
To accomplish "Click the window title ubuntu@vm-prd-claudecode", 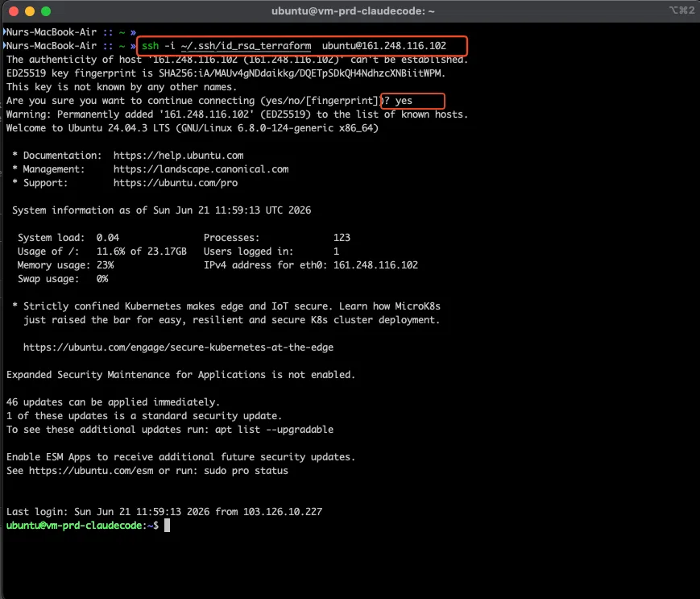I will click(x=353, y=11).
